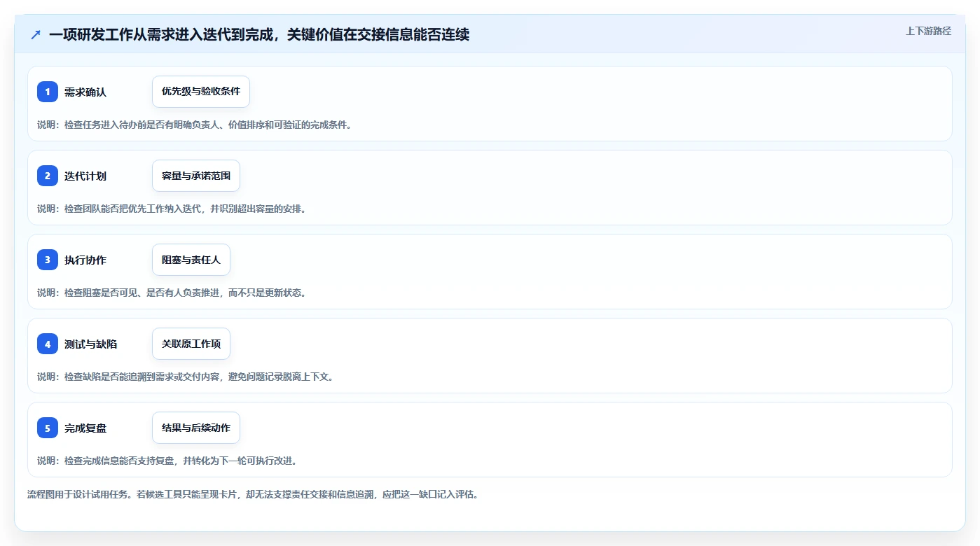Click the description starting 检查团队能否把优先工作

pos(172,209)
